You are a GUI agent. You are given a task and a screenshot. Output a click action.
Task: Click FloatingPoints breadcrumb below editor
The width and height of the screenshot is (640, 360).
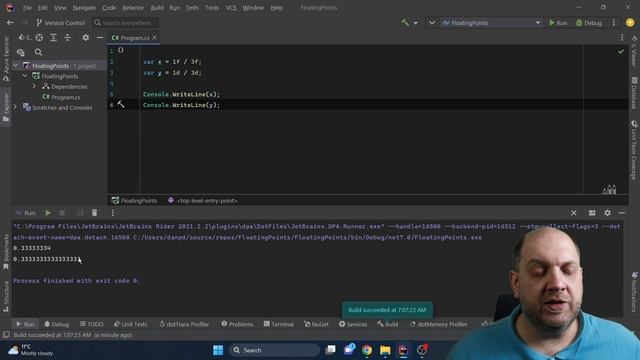135,200
